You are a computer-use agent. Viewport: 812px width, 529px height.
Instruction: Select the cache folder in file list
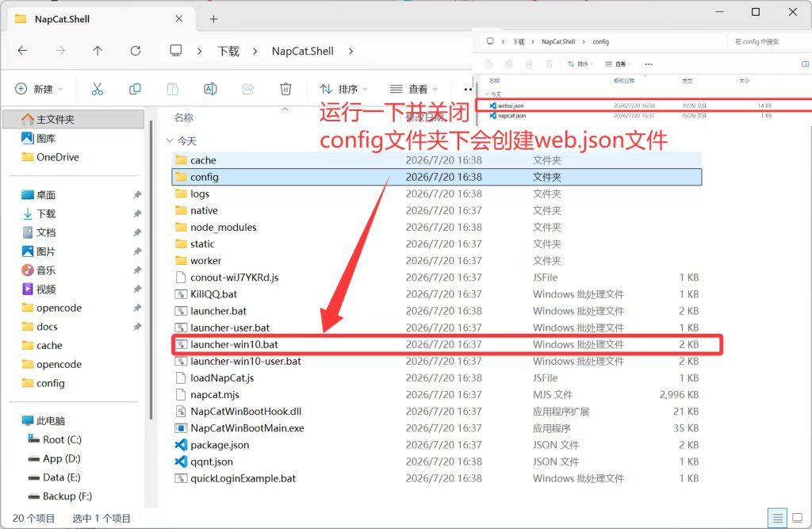click(x=437, y=160)
